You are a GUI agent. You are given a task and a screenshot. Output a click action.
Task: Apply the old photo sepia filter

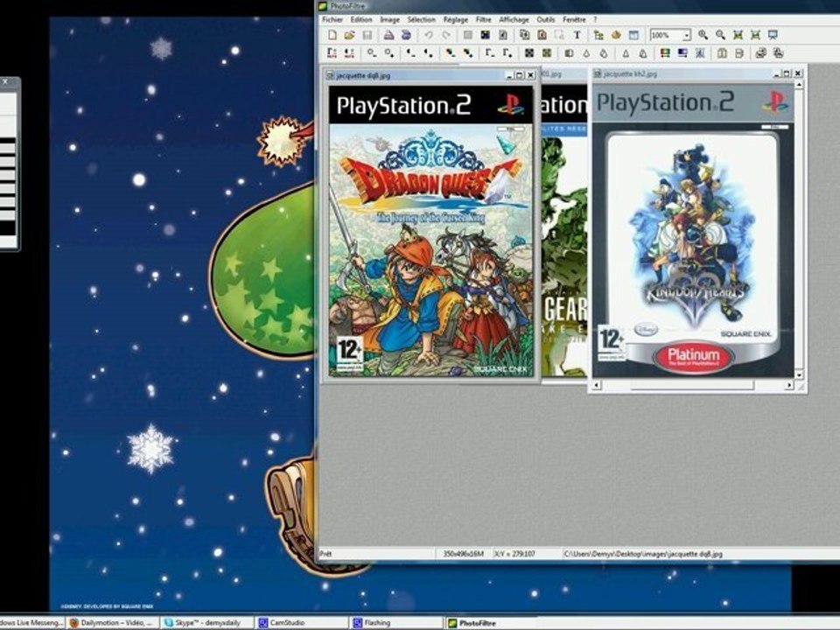pos(547,53)
